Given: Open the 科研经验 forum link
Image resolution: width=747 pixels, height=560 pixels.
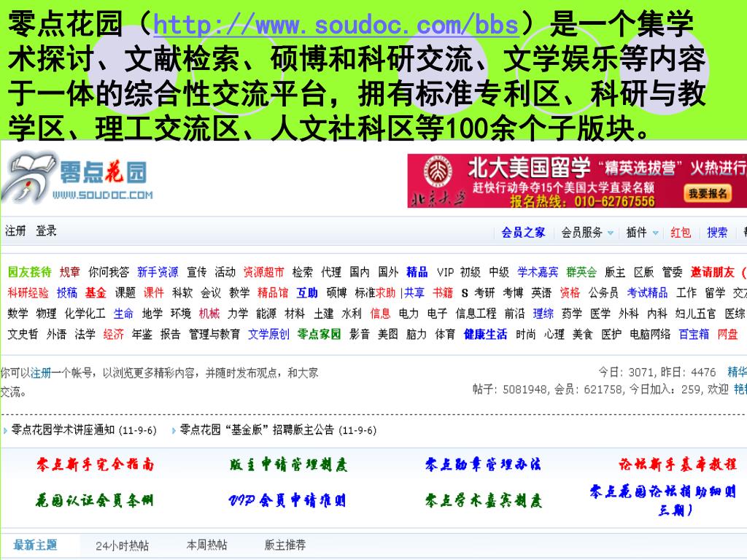Looking at the screenshot, I should [28, 292].
